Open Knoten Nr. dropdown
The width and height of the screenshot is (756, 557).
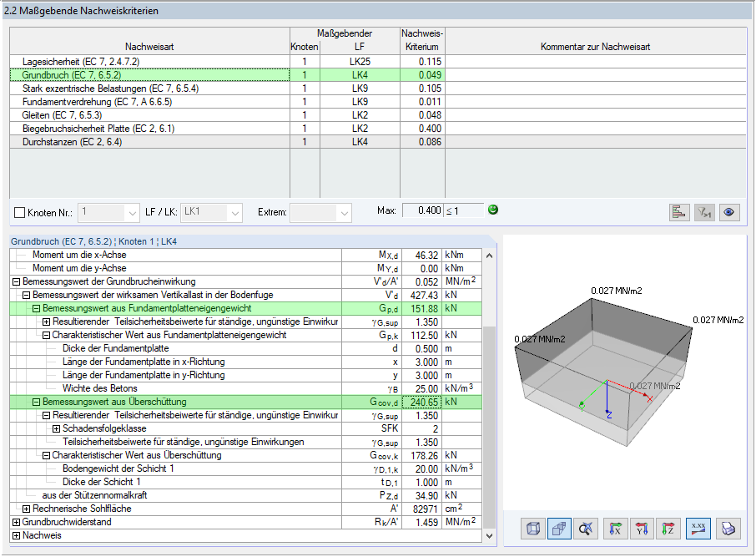pos(132,213)
